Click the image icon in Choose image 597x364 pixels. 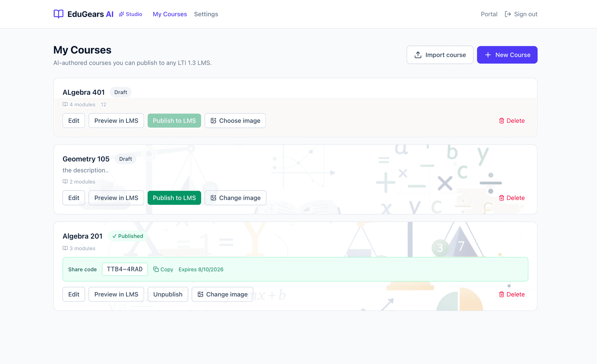click(213, 121)
